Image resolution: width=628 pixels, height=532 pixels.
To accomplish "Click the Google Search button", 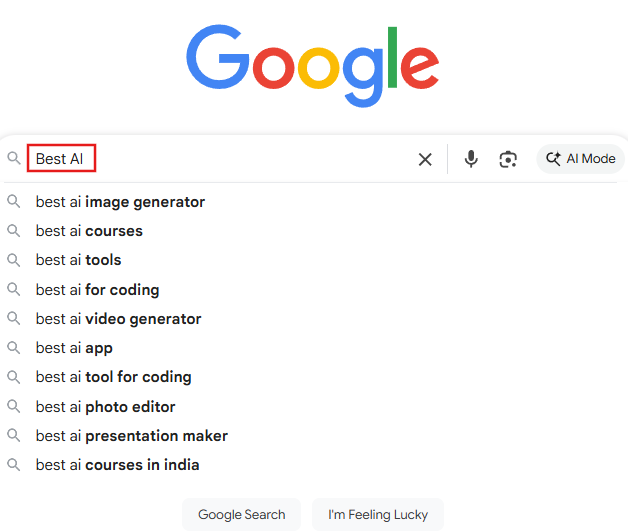I will coord(242,514).
